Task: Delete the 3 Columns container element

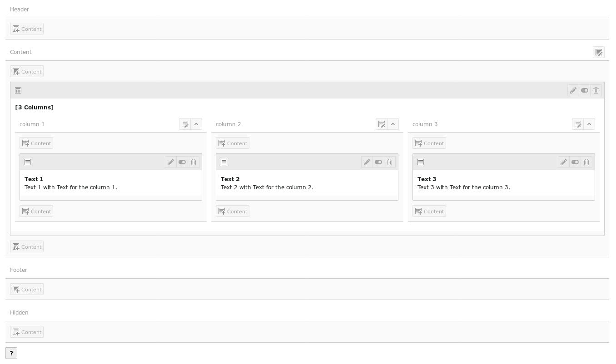Action: [596, 90]
